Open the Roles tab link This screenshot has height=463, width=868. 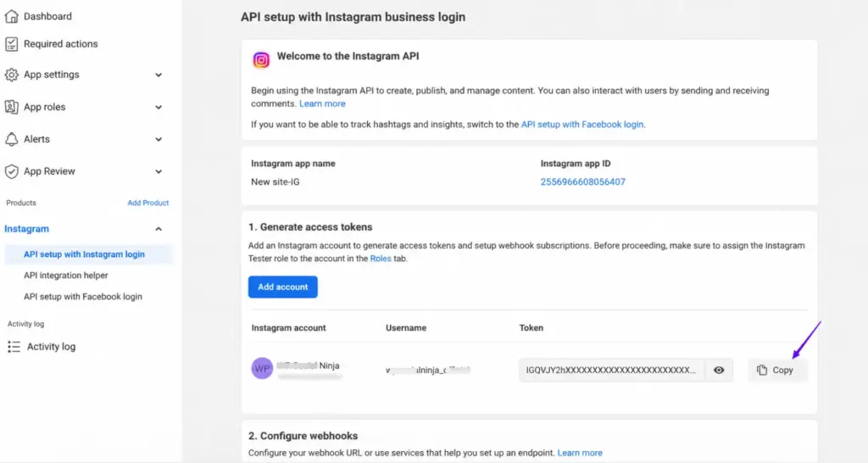tap(381, 259)
